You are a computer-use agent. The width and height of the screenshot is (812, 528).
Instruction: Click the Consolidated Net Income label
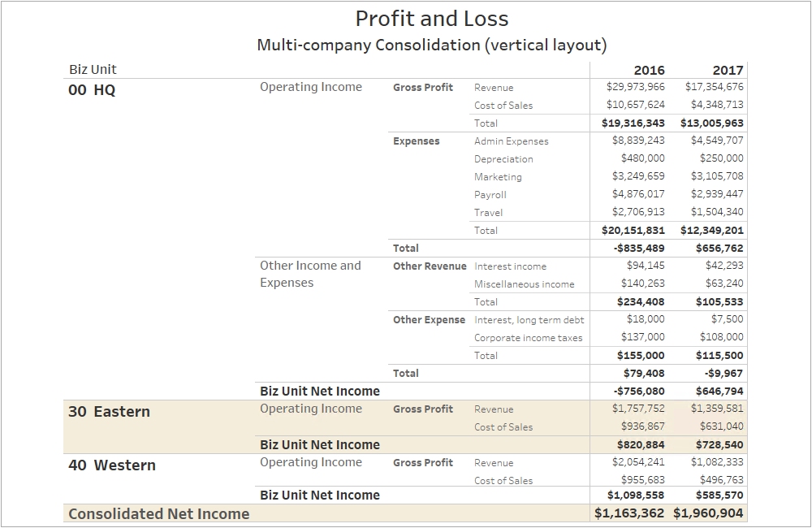click(159, 513)
